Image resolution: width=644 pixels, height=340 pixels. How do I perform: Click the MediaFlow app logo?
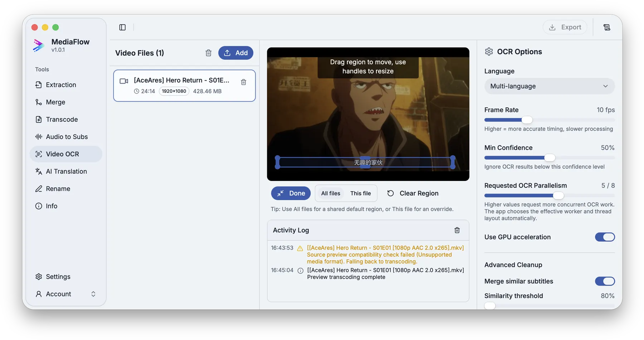[39, 46]
